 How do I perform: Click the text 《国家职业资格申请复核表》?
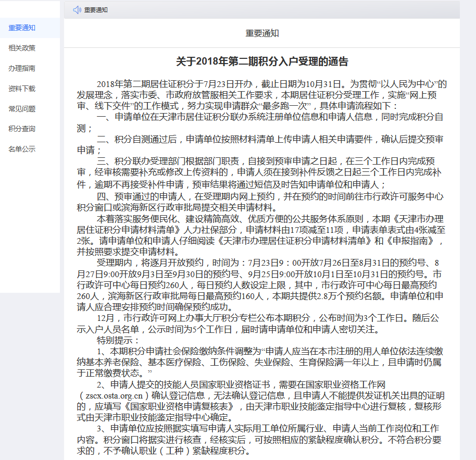point(179,406)
